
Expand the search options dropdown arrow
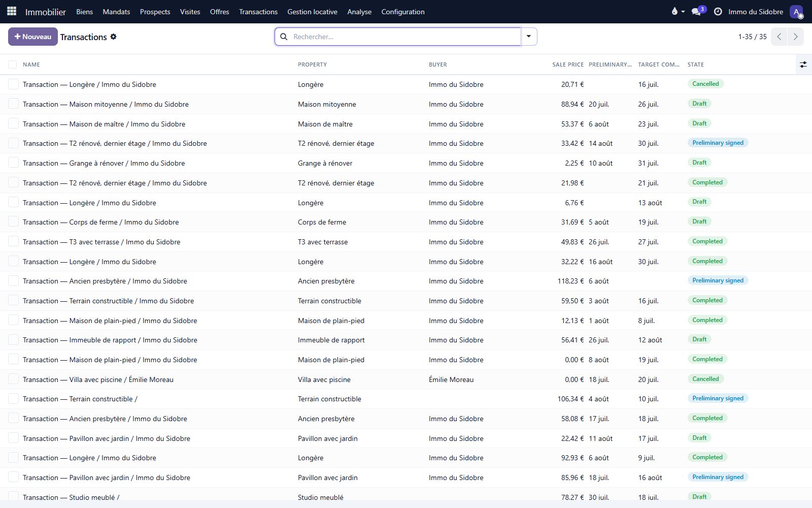click(529, 37)
